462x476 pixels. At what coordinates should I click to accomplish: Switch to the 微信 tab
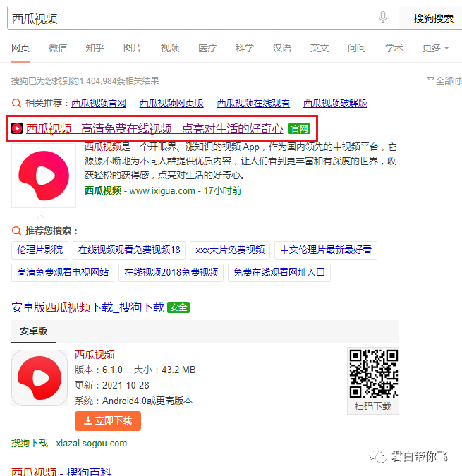tap(58, 48)
